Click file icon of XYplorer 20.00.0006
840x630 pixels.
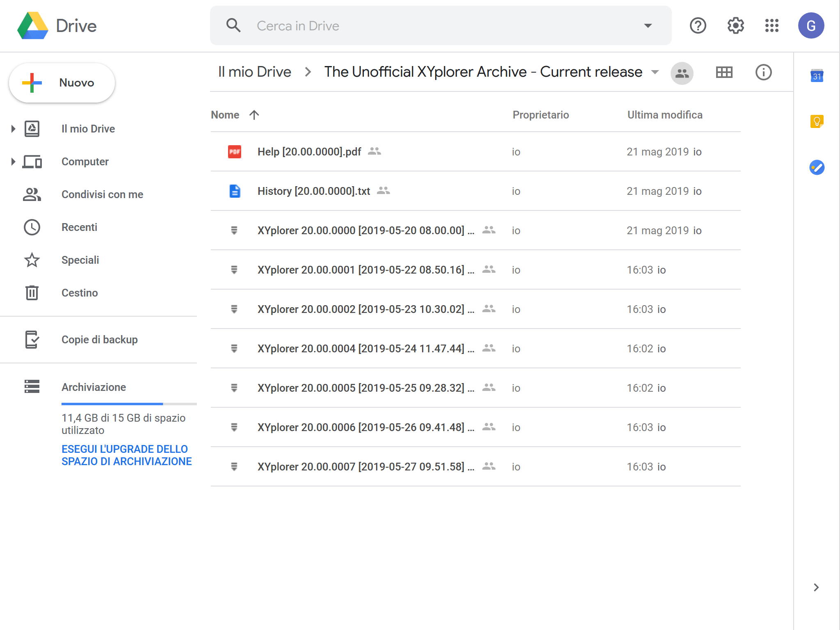tap(234, 427)
